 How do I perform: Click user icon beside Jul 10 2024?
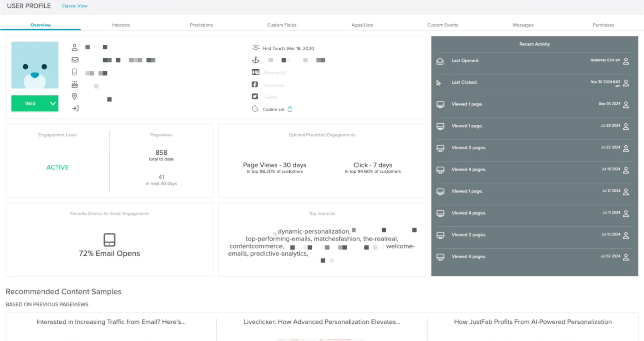tap(626, 235)
